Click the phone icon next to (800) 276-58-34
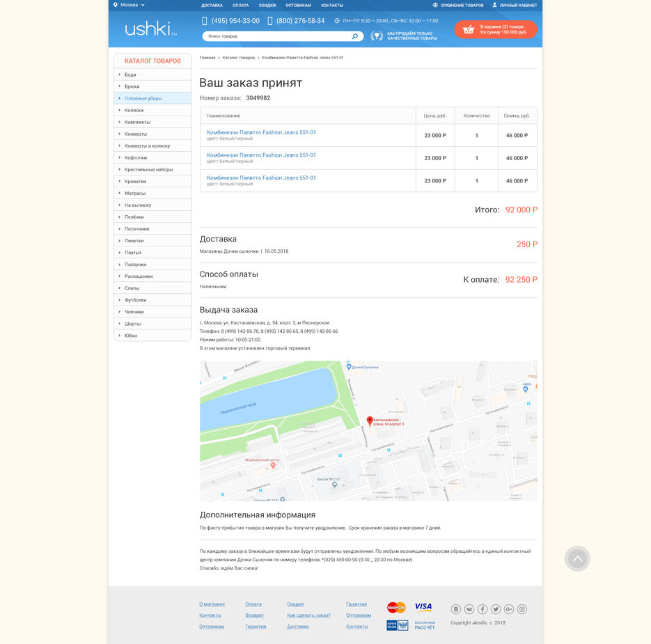Image resolution: width=651 pixels, height=644 pixels. click(x=270, y=21)
